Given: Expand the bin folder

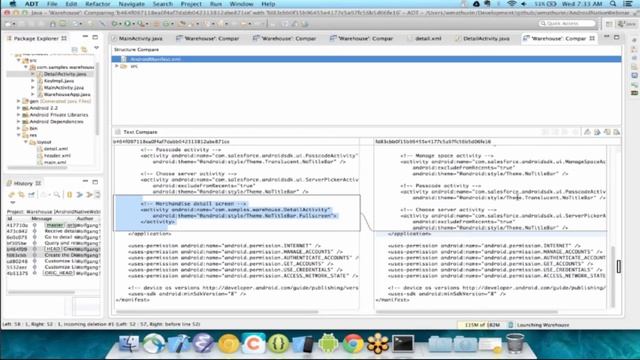Looking at the screenshot, I should (x=19, y=128).
